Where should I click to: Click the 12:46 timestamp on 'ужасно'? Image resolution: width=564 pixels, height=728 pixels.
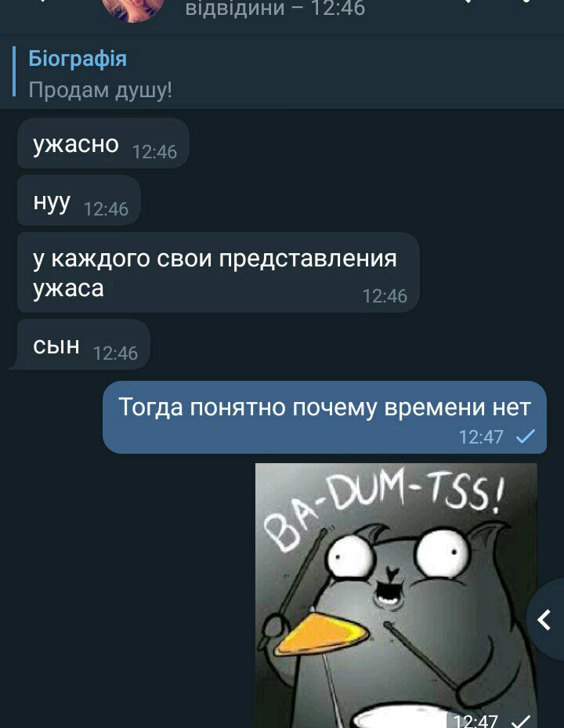tap(154, 152)
